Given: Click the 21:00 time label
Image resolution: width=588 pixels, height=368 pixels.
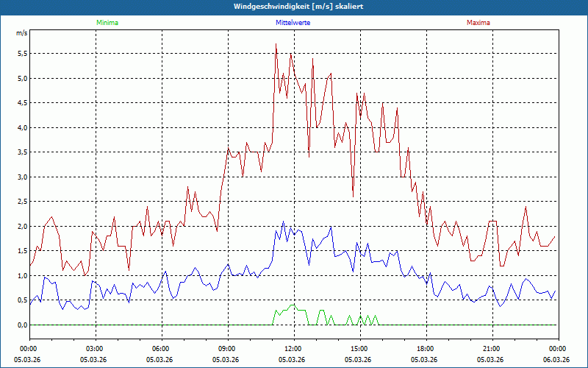Looking at the screenshot, I should (492, 349).
